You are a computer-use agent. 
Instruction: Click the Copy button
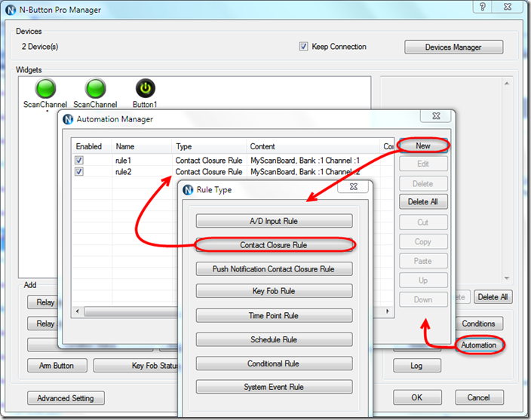tap(423, 241)
